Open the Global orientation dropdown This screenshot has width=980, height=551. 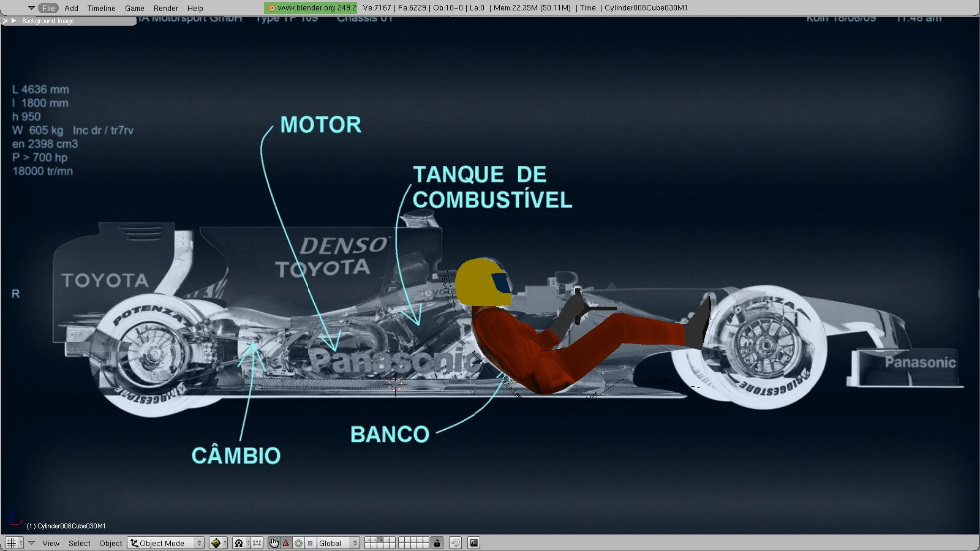[337, 543]
